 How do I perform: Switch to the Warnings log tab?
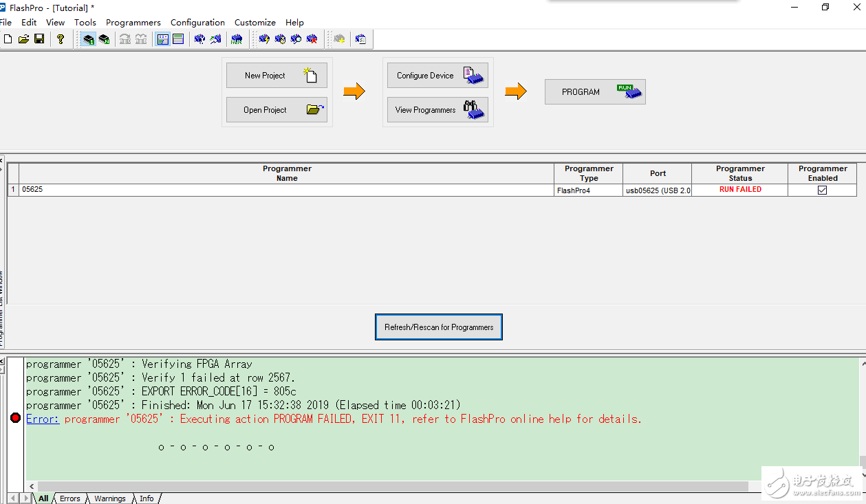pos(110,498)
